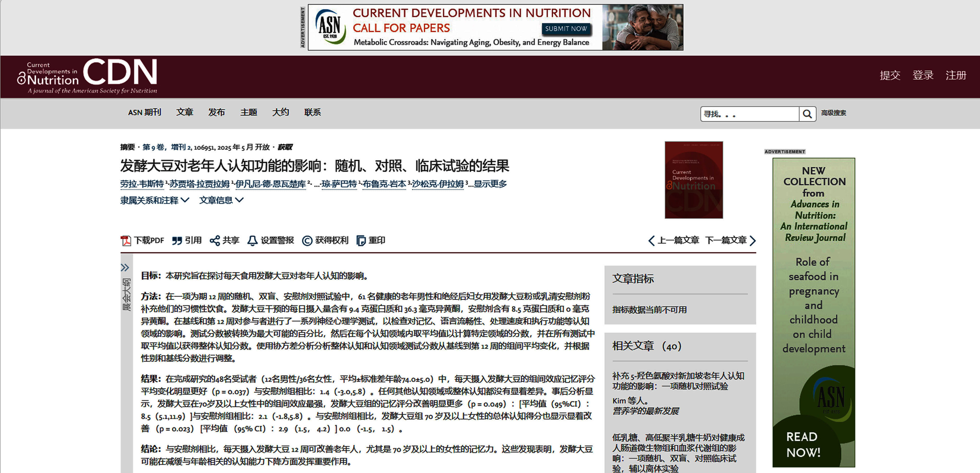Image resolution: width=980 pixels, height=473 pixels.
Task: Click the quotation marks cite icon
Action: pos(177,240)
